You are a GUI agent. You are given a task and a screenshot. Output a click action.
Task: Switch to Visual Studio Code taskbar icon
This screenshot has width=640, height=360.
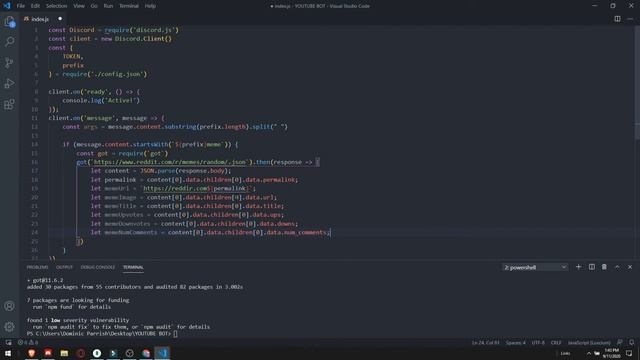[162, 353]
